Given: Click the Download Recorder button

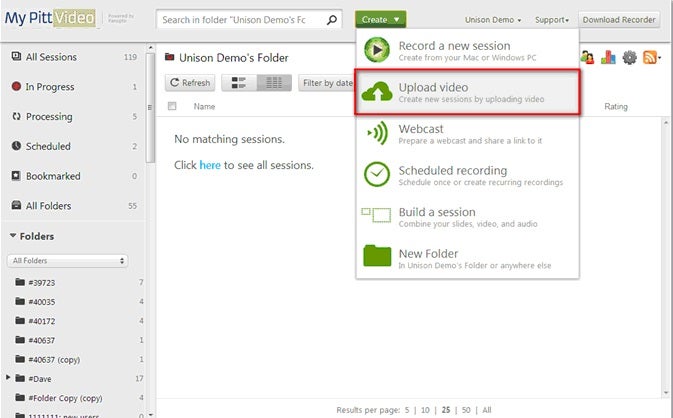Looking at the screenshot, I should [618, 20].
